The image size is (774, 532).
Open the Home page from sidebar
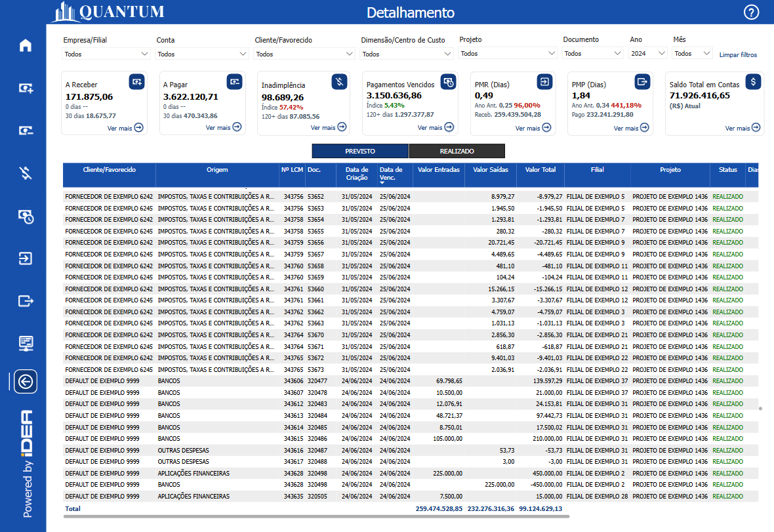(x=26, y=45)
